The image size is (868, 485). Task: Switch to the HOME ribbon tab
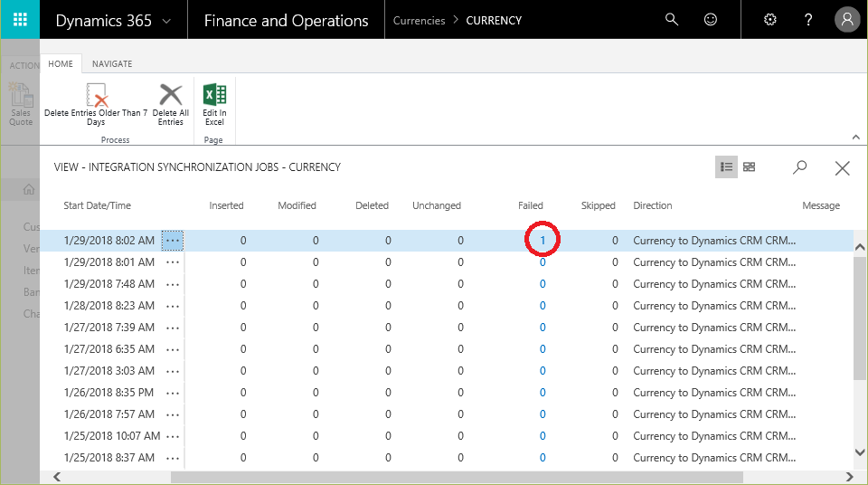pyautogui.click(x=61, y=63)
